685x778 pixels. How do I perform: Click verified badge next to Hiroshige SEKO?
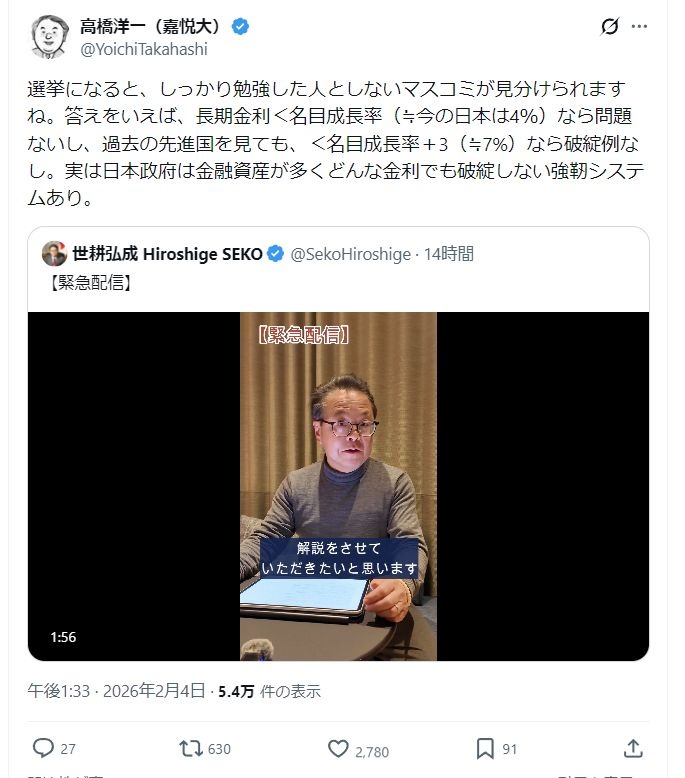point(275,254)
